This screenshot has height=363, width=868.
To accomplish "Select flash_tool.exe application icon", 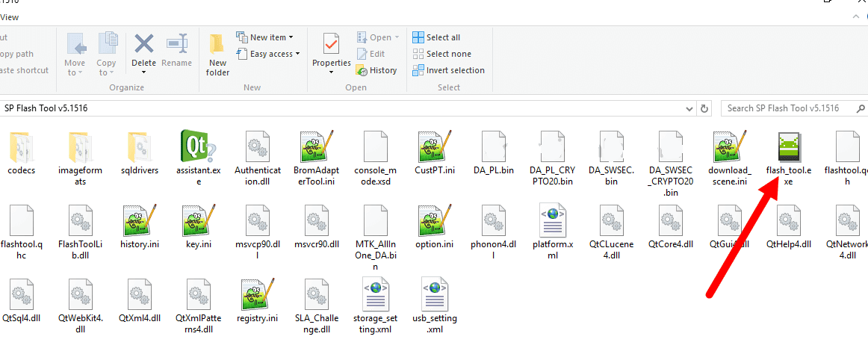I will click(788, 146).
